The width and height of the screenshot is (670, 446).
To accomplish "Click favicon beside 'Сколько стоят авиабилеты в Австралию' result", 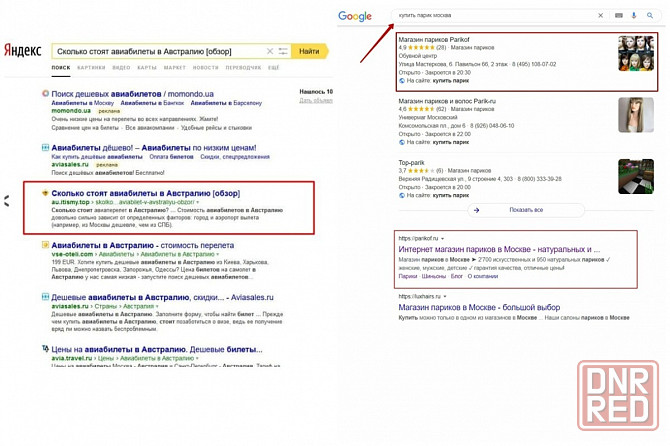I will [x=45, y=193].
